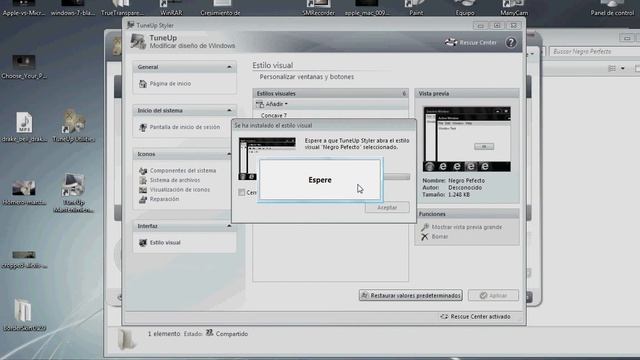Viewport: 640px width, 360px height.
Task: Click the help question mark icon
Action: [x=511, y=42]
